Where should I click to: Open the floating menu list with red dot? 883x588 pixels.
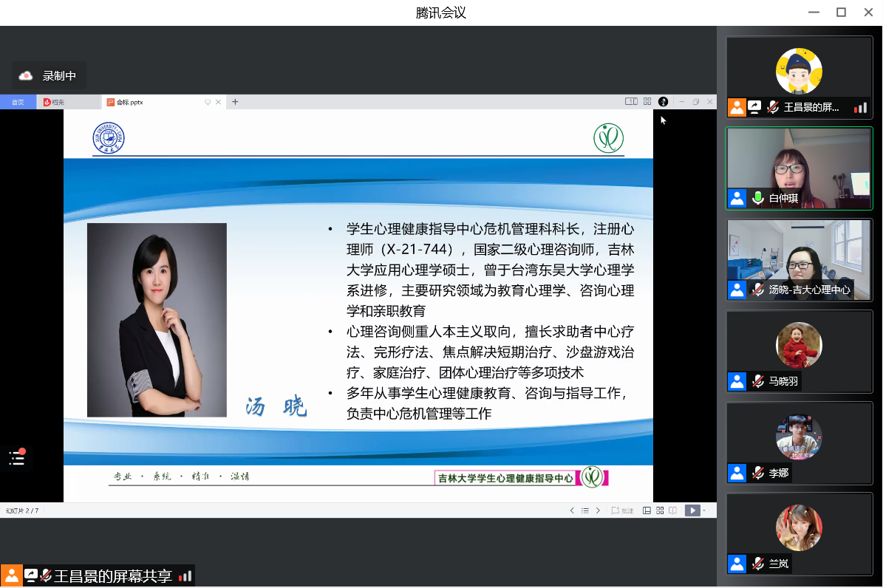point(17,458)
